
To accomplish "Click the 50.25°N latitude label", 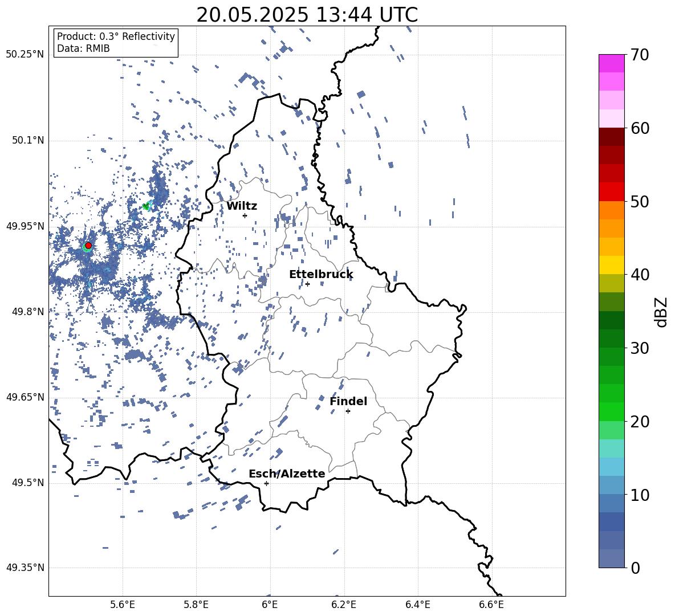I will (25, 55).
